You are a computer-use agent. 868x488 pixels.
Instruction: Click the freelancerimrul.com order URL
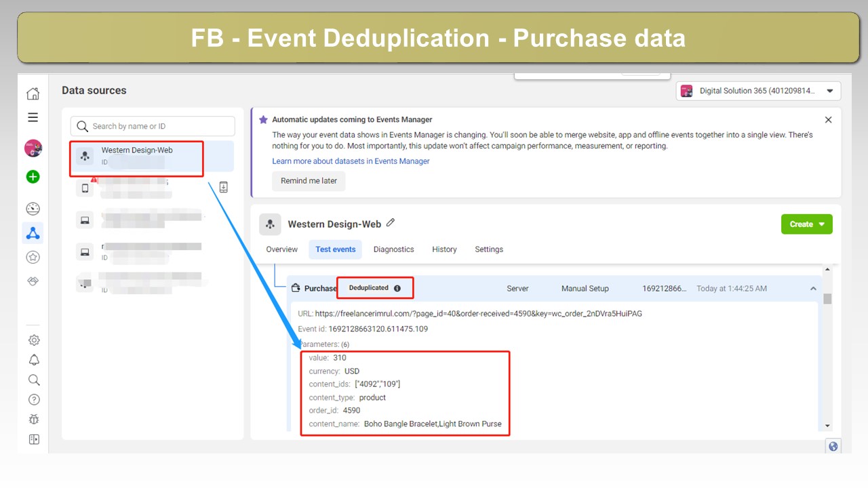[x=479, y=314]
